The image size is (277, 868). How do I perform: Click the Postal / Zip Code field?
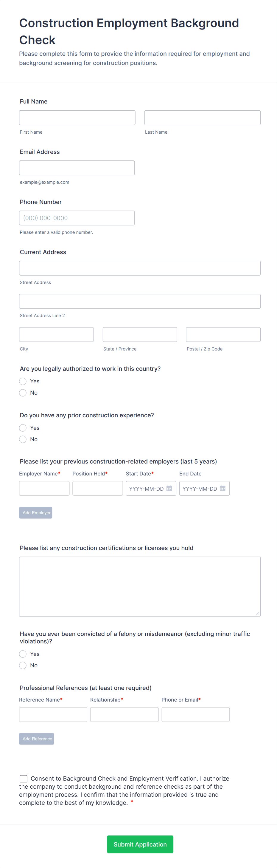coord(223,334)
